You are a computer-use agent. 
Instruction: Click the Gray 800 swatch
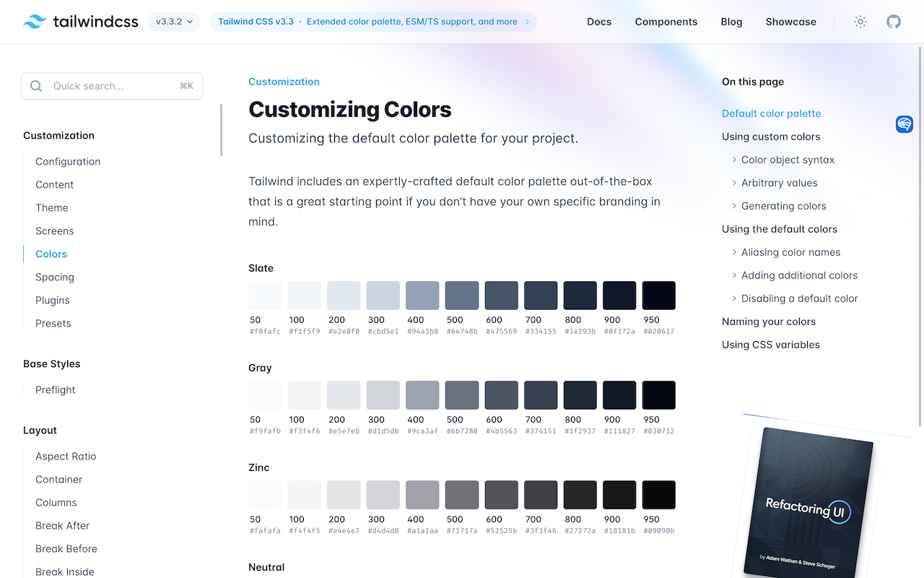pos(580,395)
